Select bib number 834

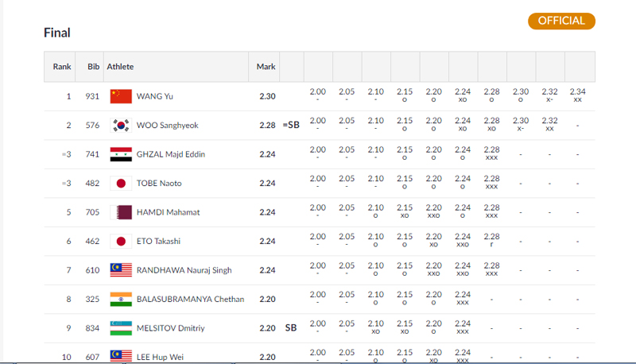(x=92, y=328)
